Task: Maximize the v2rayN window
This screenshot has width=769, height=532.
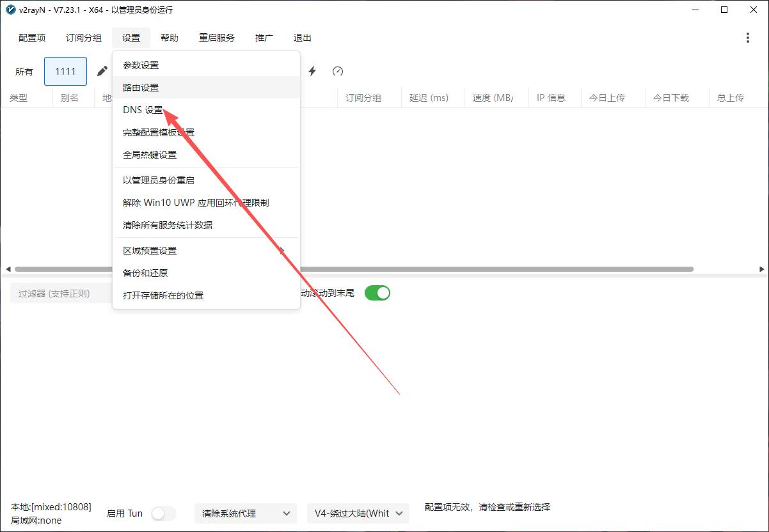Action: pos(724,10)
